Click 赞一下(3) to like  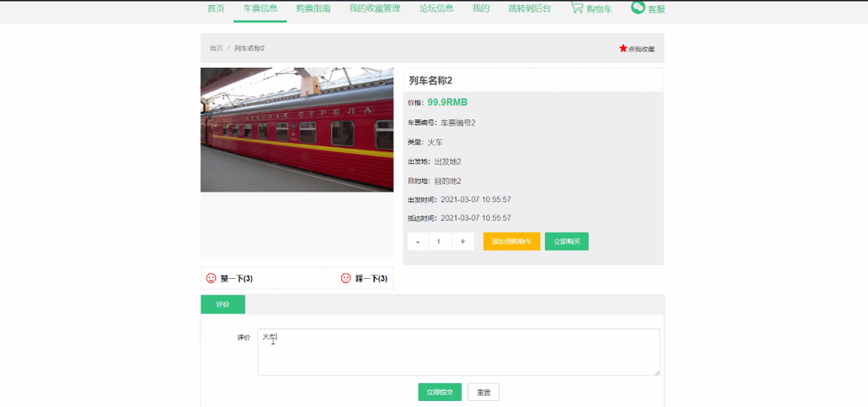[x=236, y=279]
